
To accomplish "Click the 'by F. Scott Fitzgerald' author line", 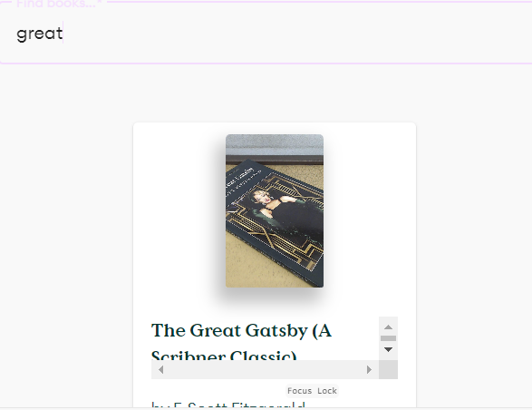I will (x=228, y=405).
